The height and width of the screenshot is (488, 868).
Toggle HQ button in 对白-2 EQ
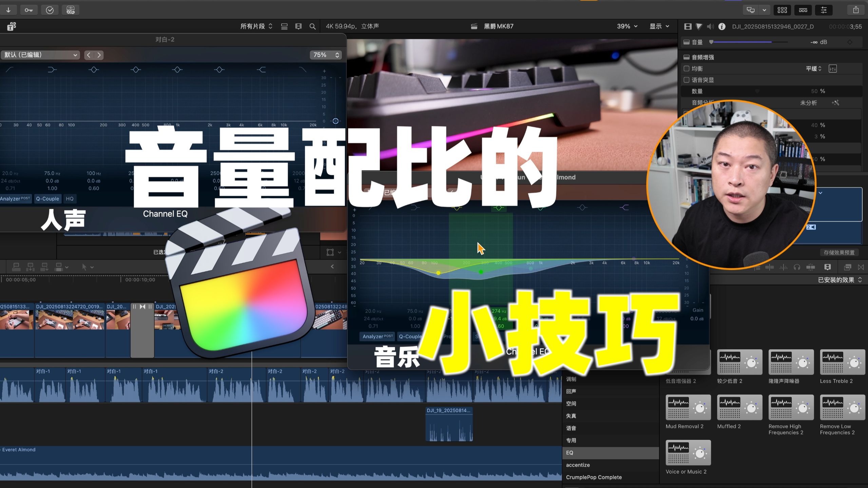pyautogui.click(x=70, y=199)
